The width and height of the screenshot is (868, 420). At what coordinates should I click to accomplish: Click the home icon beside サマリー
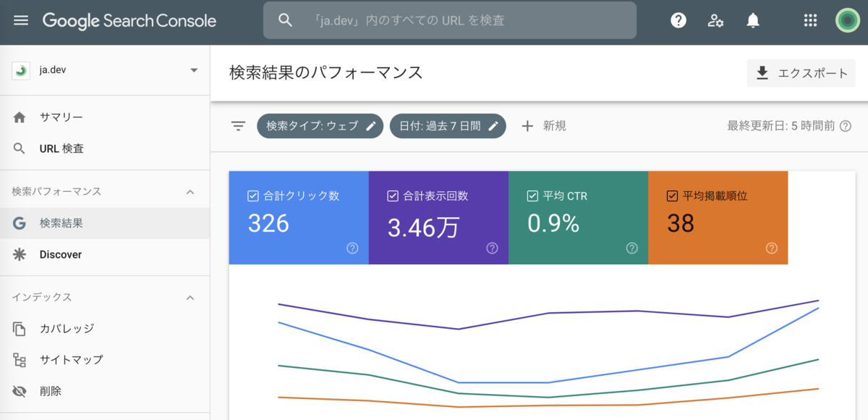click(x=20, y=117)
